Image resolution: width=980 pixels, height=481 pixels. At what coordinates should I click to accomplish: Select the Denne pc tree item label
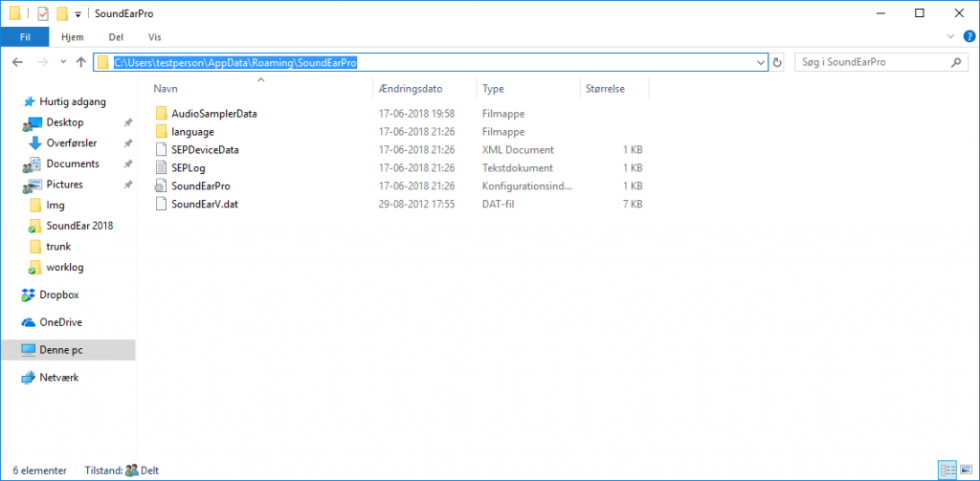pyautogui.click(x=61, y=350)
